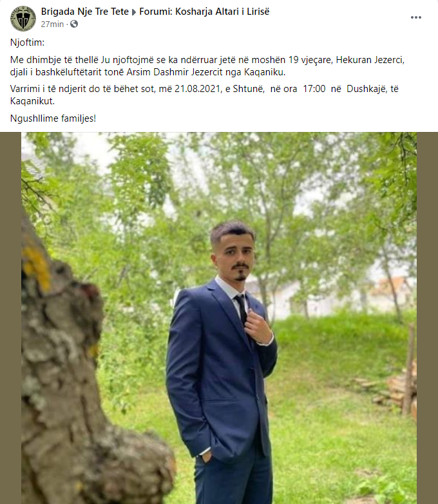438x504 pixels.
Task: Click the stacked firewood in the photo
Action: click(x=397, y=391)
